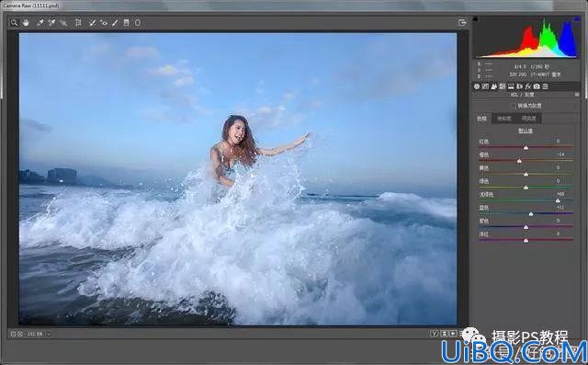Screen dimensions: 588x365
Task: Switch to the Luminance tab
Action: 528,119
